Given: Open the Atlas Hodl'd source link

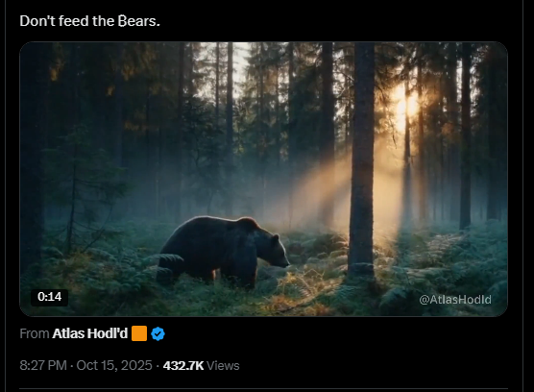Looking at the screenshot, I should pyautogui.click(x=90, y=333).
